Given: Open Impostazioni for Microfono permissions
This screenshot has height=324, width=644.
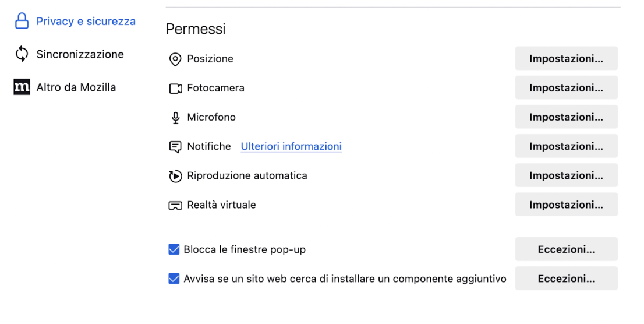Looking at the screenshot, I should point(566,117).
